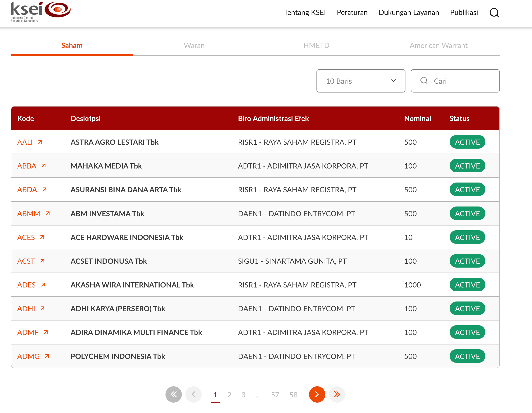Open the next page with the orange arrow
The width and height of the screenshot is (532, 413).
point(317,394)
